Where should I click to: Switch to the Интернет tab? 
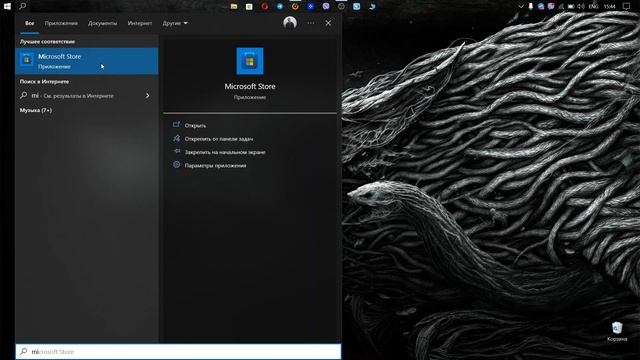(x=140, y=23)
